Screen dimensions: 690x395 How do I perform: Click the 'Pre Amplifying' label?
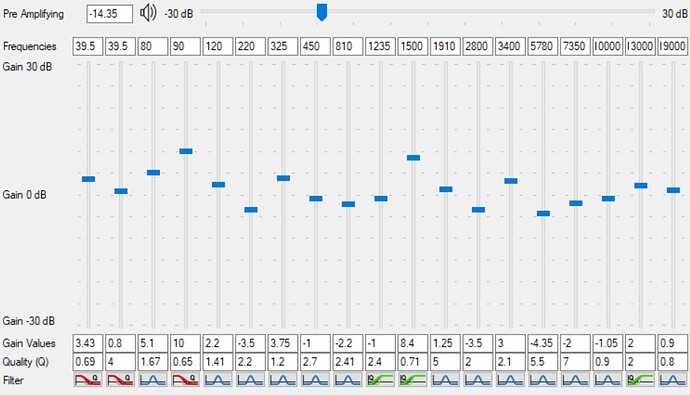(x=33, y=14)
